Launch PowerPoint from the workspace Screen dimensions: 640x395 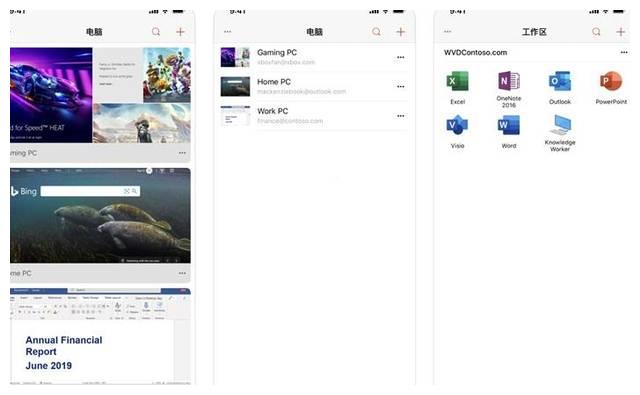pos(611,81)
